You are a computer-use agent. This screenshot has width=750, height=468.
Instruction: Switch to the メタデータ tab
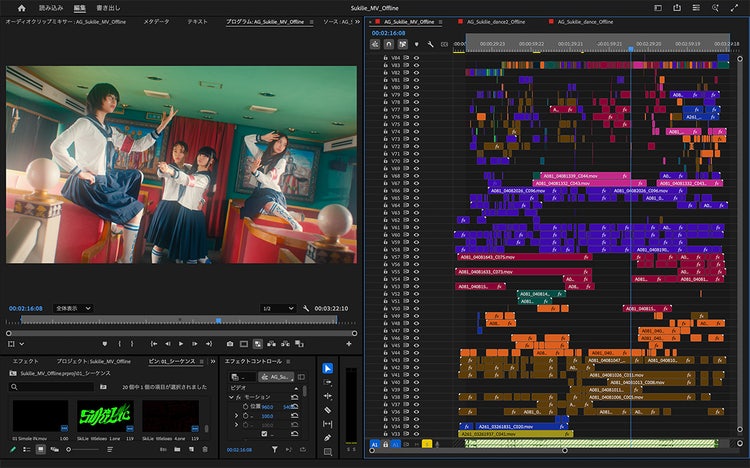pyautogui.click(x=156, y=21)
